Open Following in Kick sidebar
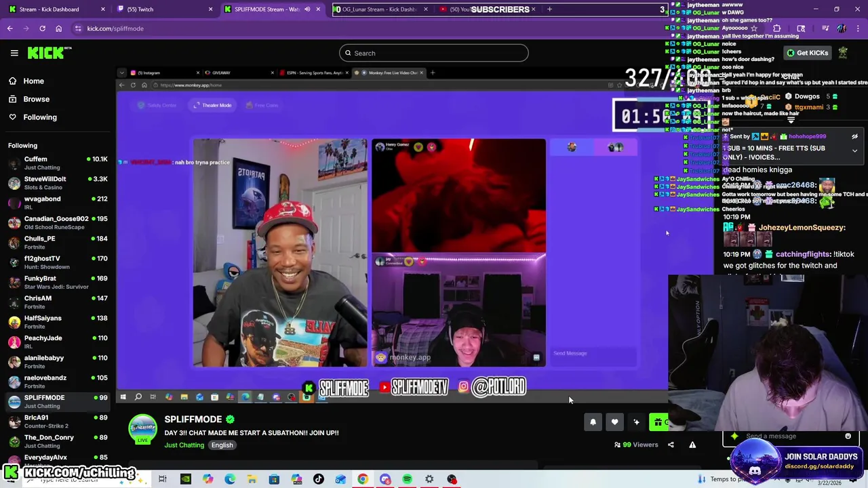 [x=40, y=117]
